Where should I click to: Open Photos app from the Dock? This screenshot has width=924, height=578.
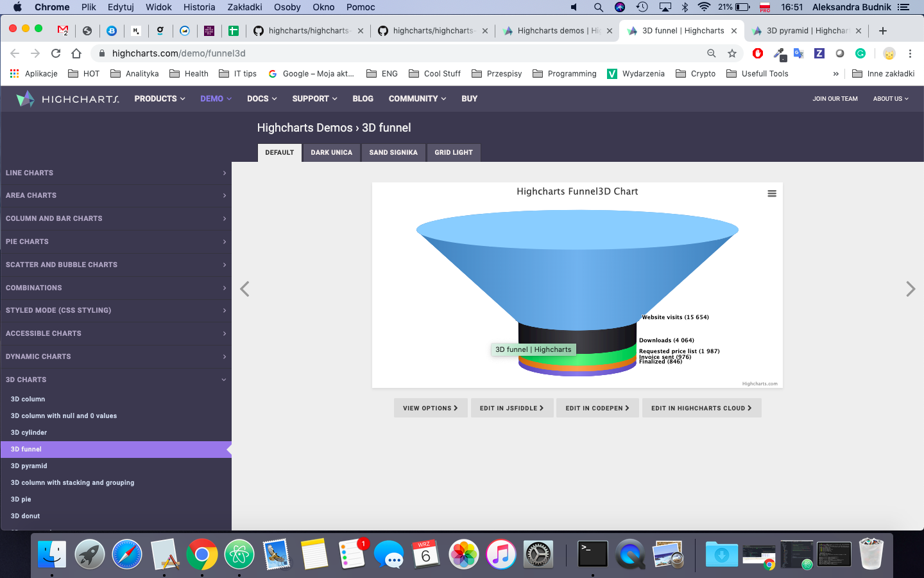(x=463, y=554)
